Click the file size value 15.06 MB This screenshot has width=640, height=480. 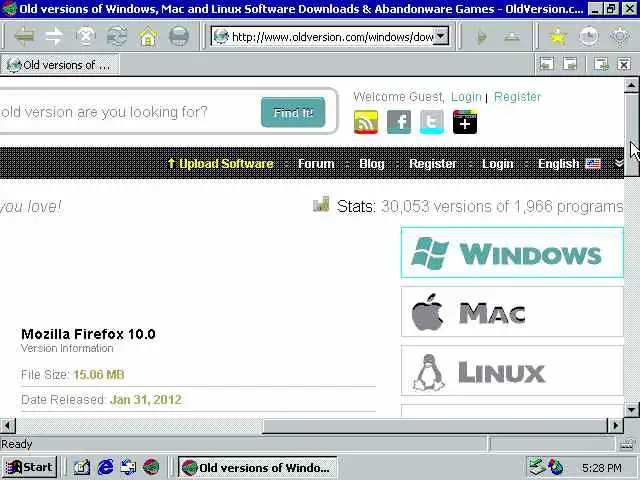(x=98, y=375)
